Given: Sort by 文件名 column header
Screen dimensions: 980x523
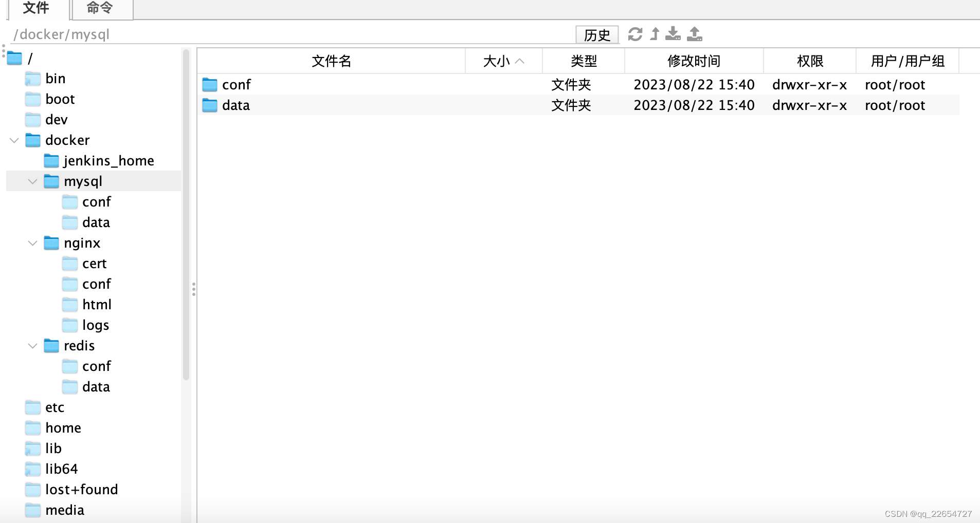Looking at the screenshot, I should click(332, 61).
